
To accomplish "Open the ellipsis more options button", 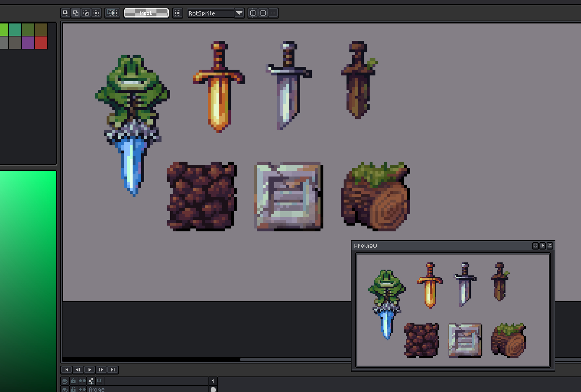I will click(273, 13).
